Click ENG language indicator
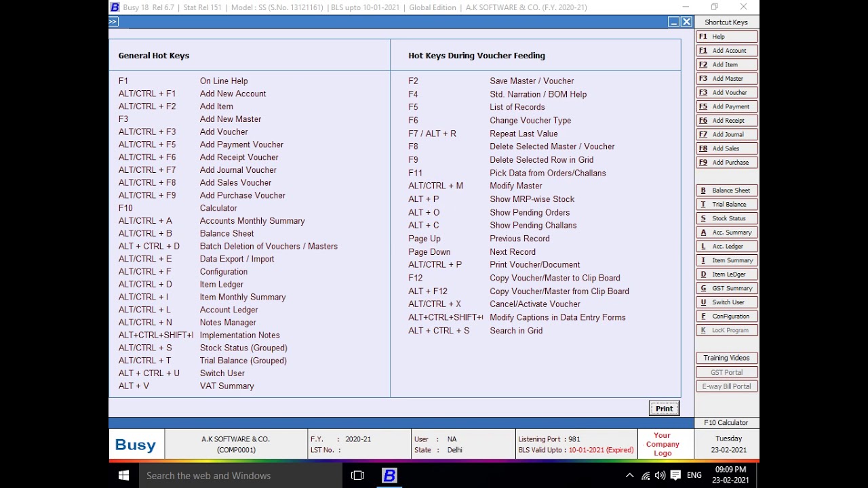Screen dimensions: 868x488 [694, 476]
